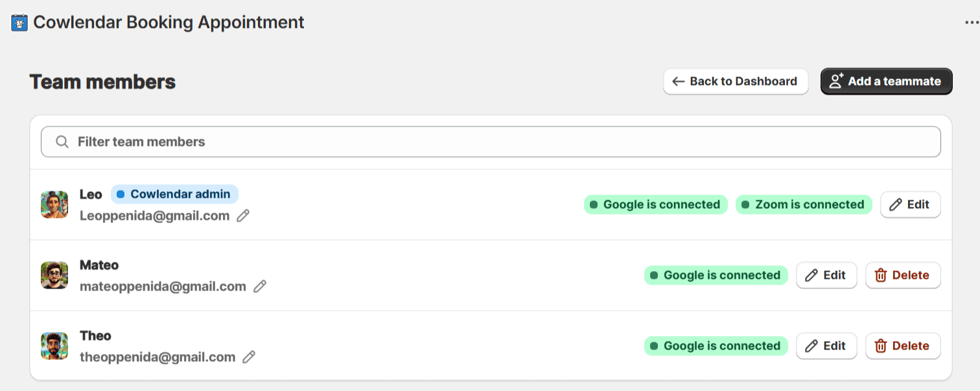Go back to Dashboard

[736, 82]
